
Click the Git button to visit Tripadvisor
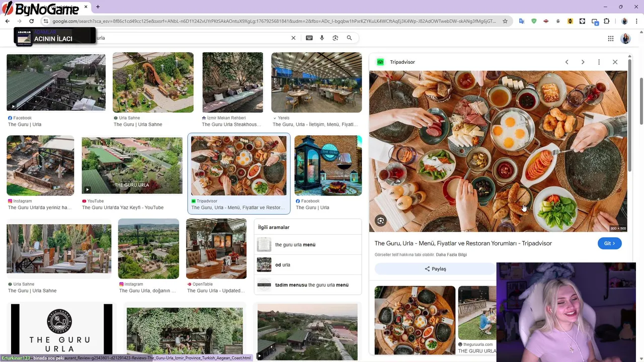610,243
